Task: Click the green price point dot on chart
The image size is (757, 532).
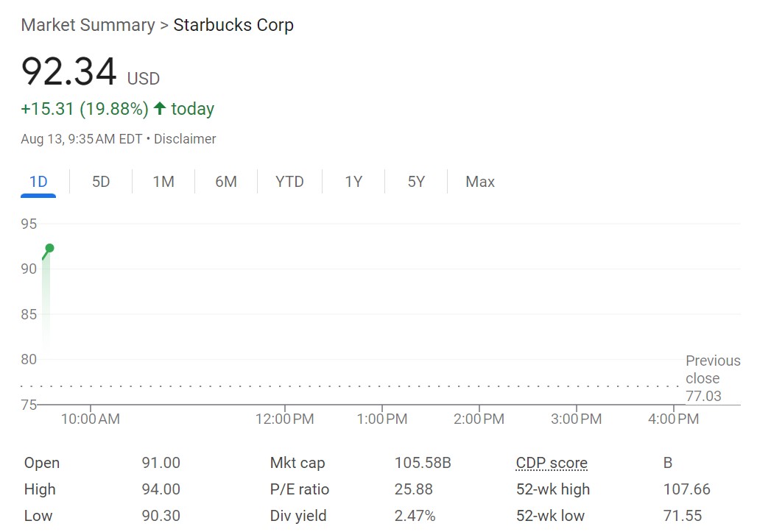Action: [49, 248]
